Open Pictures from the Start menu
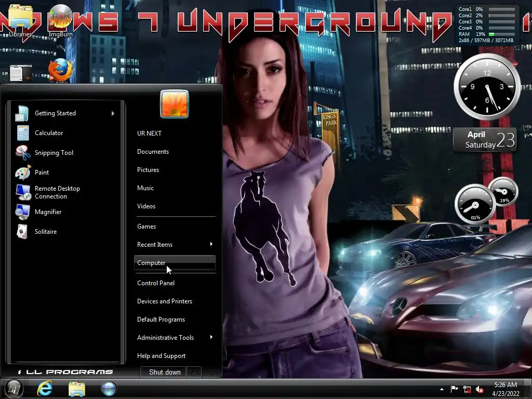532x399 pixels. 175,170
